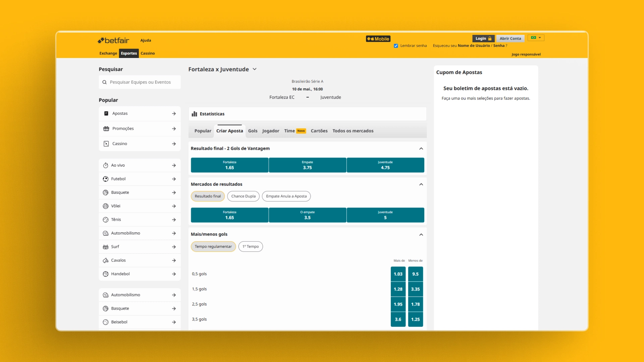
Task: Open the lower Basquete row above Beisebol
Action: click(x=140, y=308)
